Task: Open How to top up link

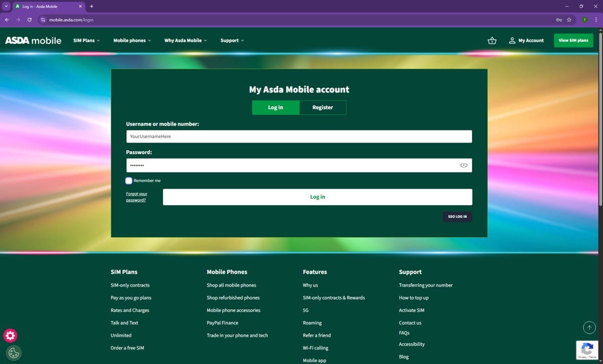Action: (414, 298)
